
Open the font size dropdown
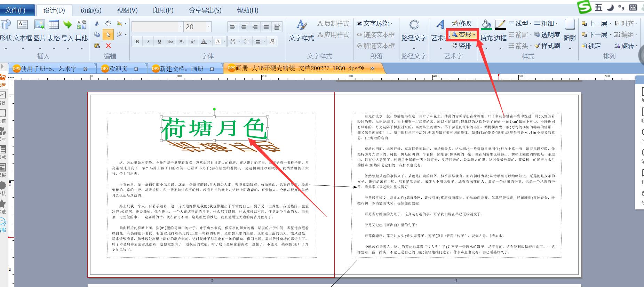209,26
